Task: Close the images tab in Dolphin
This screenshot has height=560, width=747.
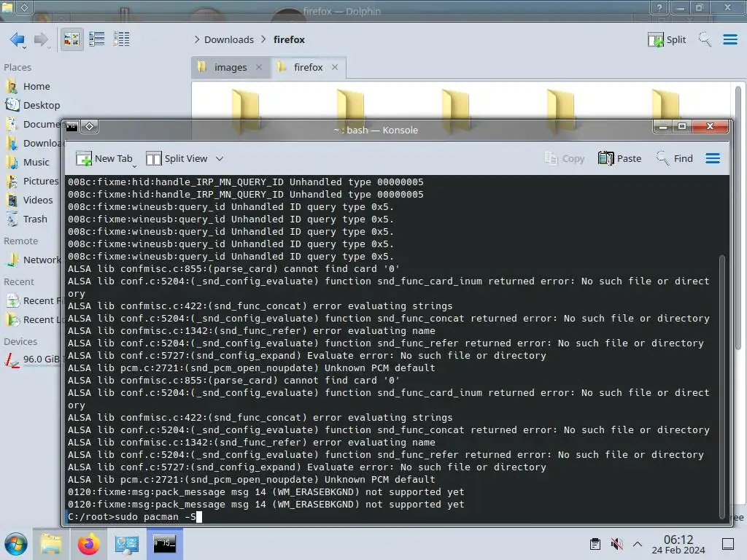Action: [259, 67]
